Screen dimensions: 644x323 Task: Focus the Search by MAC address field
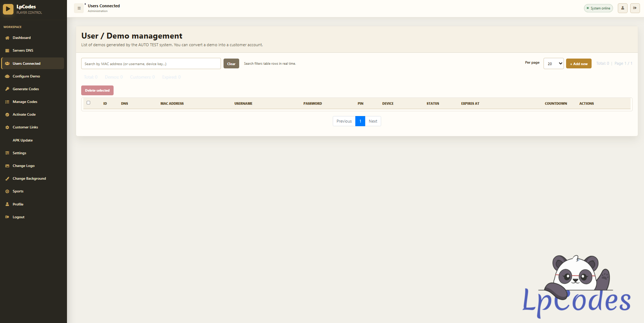tap(151, 64)
